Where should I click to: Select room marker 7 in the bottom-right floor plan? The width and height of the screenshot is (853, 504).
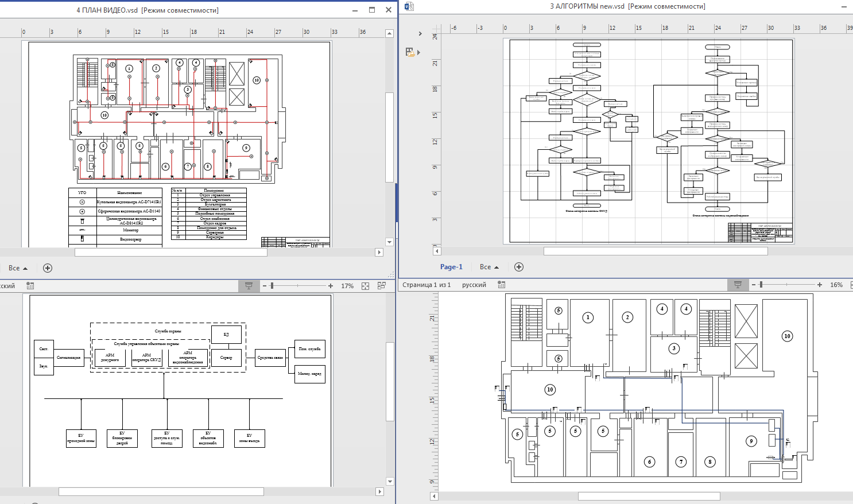(x=681, y=462)
